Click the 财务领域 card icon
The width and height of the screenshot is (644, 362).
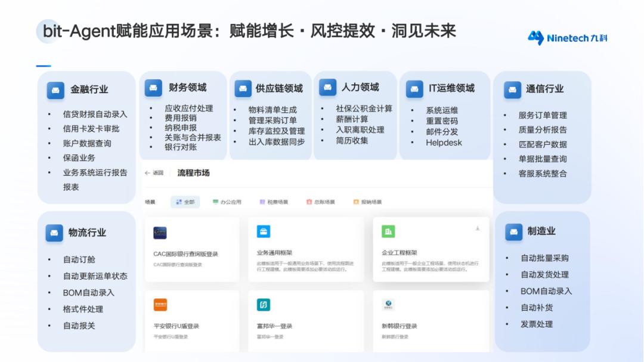coord(153,88)
